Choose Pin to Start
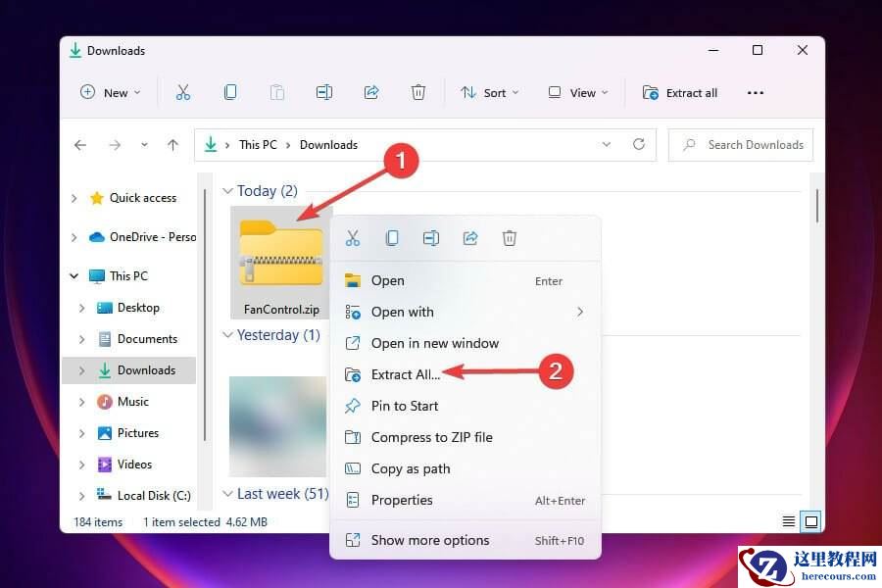882x588 pixels. tap(465, 406)
